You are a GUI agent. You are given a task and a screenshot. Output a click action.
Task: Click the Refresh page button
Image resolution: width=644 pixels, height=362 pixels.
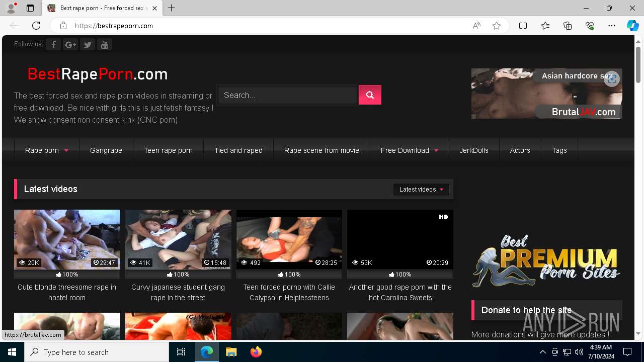coord(36,26)
